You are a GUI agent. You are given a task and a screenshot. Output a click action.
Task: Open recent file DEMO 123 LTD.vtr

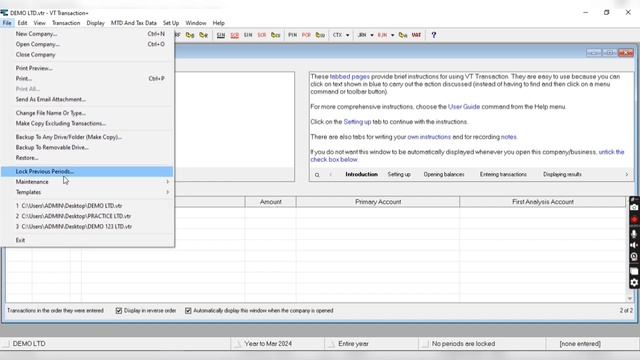pyautogui.click(x=87, y=226)
